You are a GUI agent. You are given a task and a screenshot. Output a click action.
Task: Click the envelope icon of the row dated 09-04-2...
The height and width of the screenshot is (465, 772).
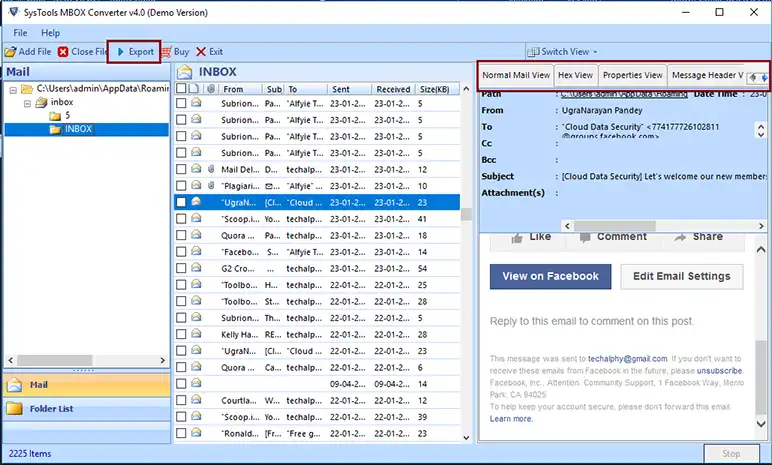[196, 383]
